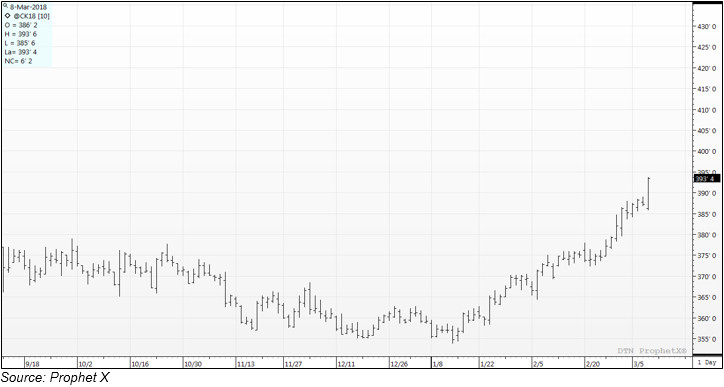Click the diamond symbol marker next to @CK18

(x=7, y=16)
